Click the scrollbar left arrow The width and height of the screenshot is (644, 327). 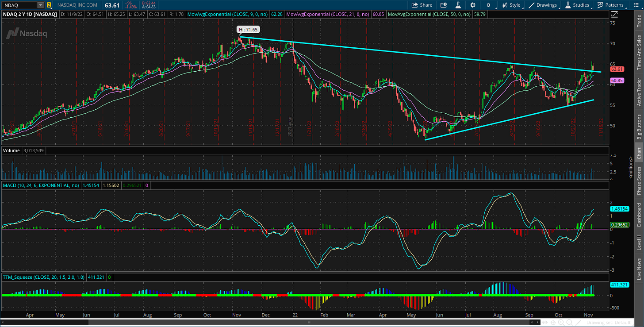[3, 322]
